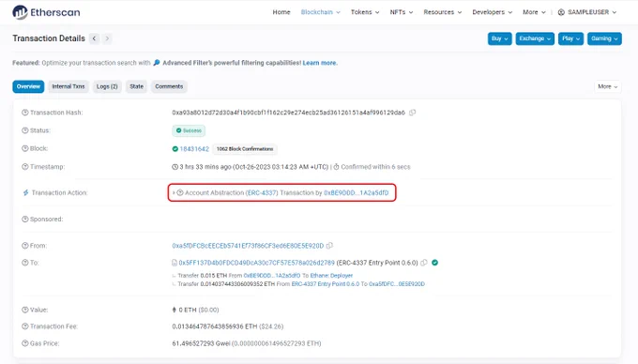Screen dimensions: 638x364
Task: Click the clock icon in Timestamp value
Action: 175,167
